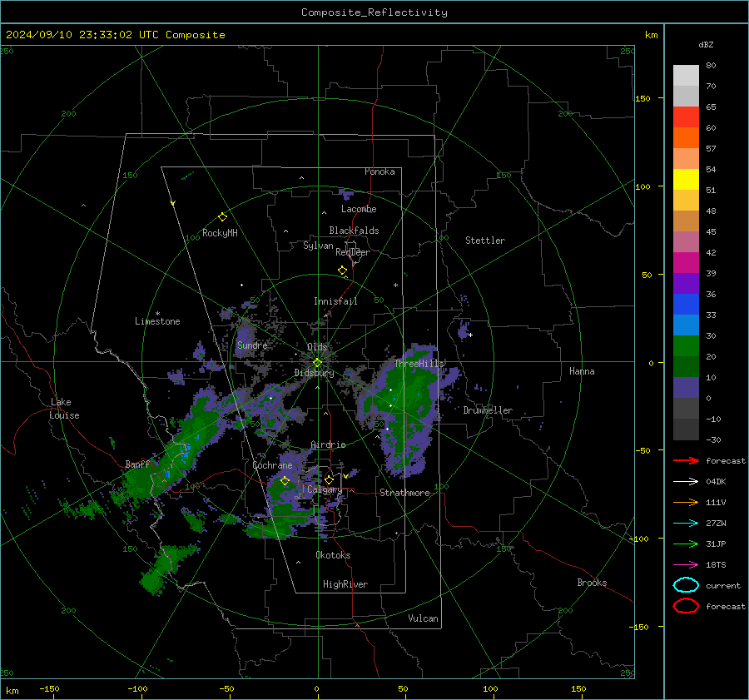The height and width of the screenshot is (700, 749).
Task: Click the Airdrie town label
Action: click(x=328, y=444)
